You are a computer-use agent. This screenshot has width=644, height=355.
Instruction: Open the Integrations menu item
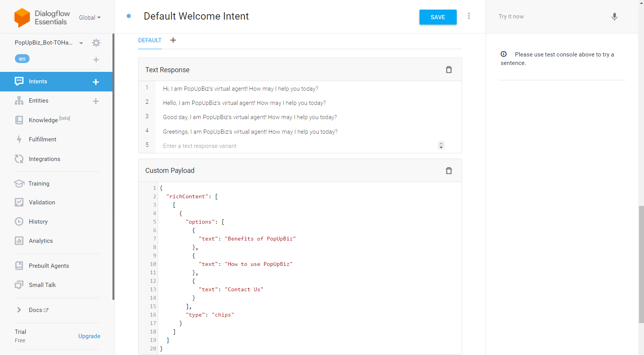pyautogui.click(x=45, y=159)
